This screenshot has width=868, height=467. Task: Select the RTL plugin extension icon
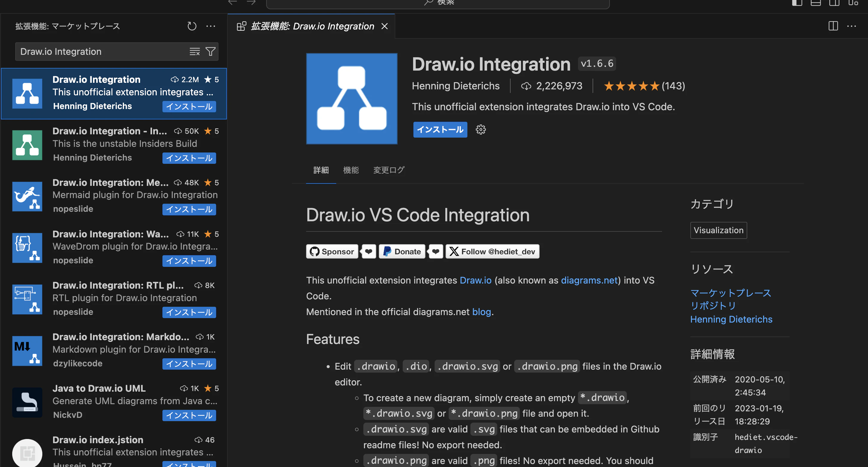tap(27, 299)
